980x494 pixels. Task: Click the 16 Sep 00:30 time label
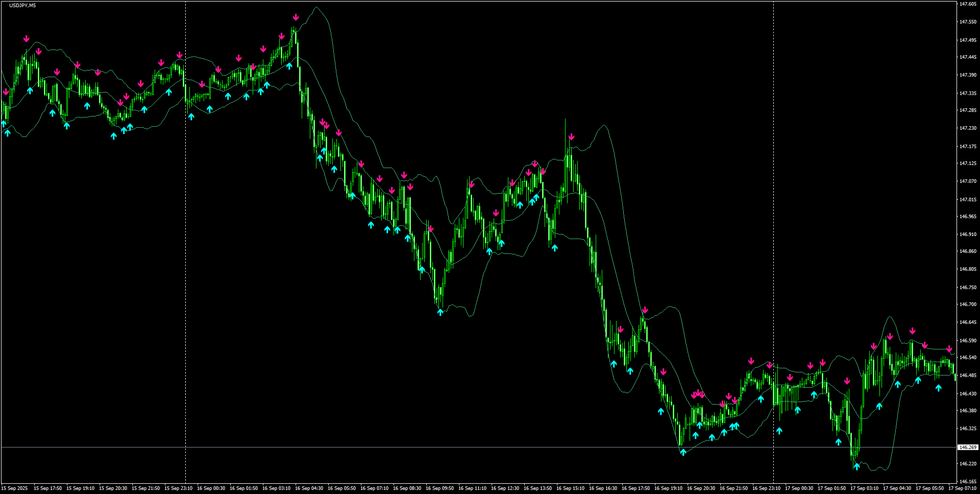(x=211, y=488)
